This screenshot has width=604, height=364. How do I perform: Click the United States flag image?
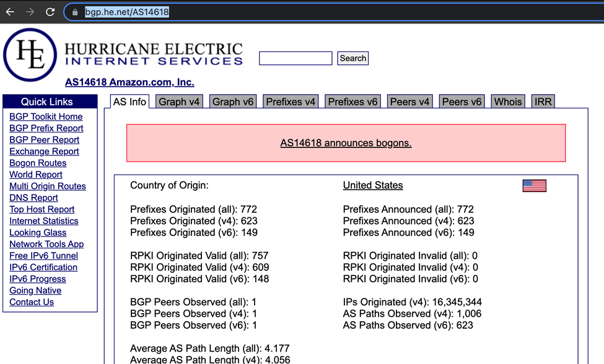534,186
